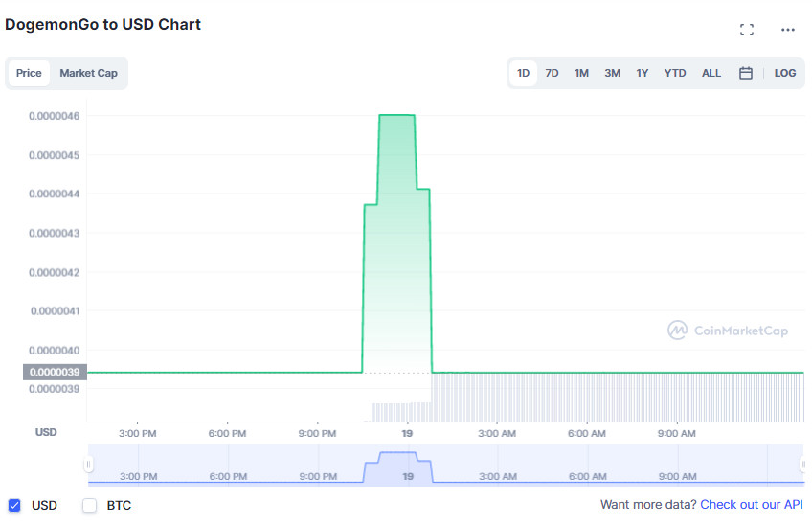Toggle the LOG scale button
The image size is (812, 525).
pos(784,73)
